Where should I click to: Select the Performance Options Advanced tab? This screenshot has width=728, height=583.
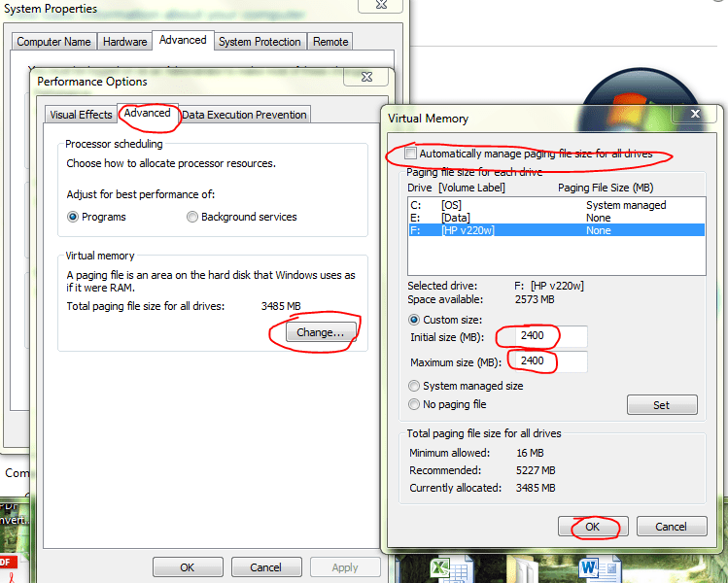pyautogui.click(x=147, y=114)
